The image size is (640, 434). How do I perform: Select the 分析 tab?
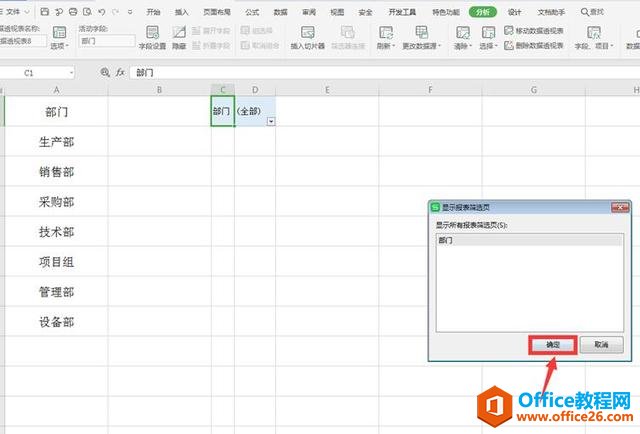tap(482, 12)
